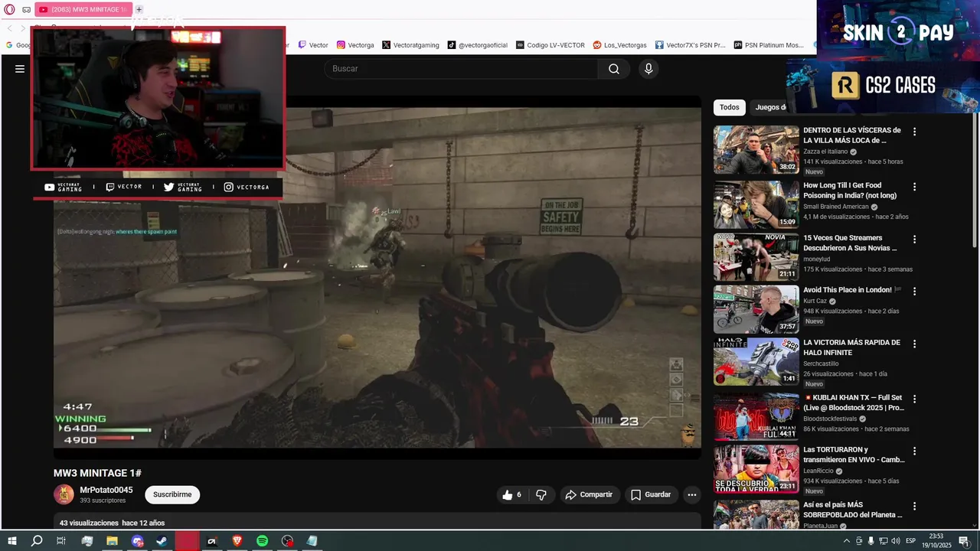Open Spotify from the taskbar
Viewport: 980px width, 551px height.
point(262,541)
